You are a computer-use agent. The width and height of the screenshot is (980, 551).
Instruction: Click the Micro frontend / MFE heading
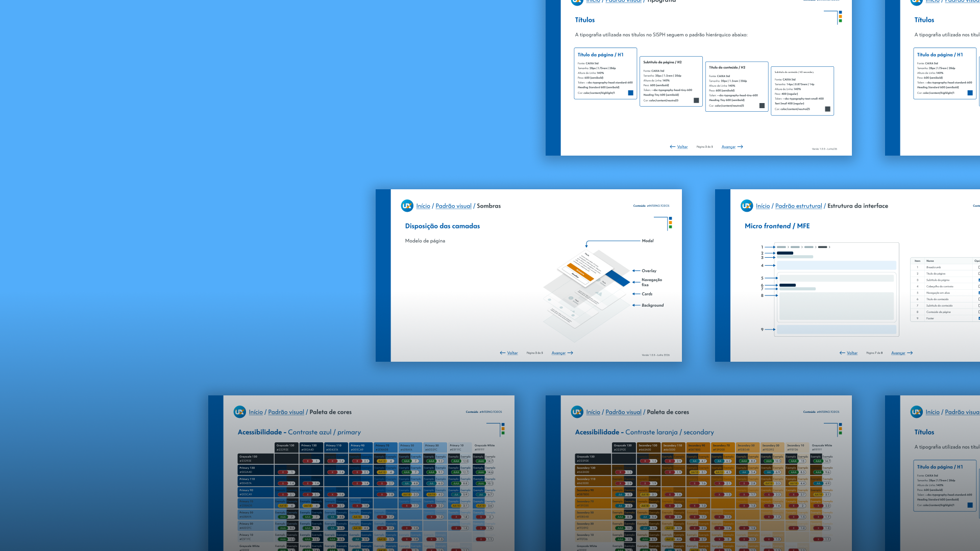point(777,226)
